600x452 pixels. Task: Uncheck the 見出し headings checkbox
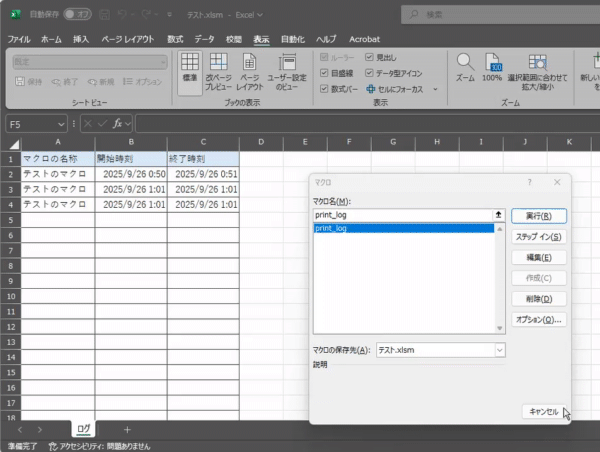point(370,58)
